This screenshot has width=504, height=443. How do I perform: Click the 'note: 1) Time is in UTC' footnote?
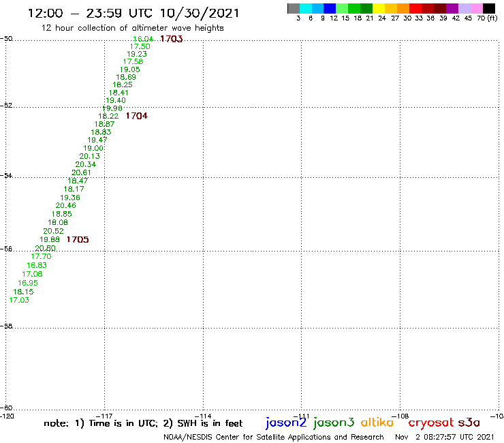tap(101, 423)
